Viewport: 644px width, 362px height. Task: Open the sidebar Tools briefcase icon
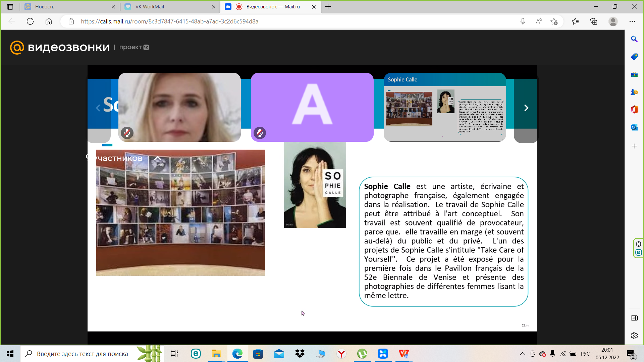[634, 74]
